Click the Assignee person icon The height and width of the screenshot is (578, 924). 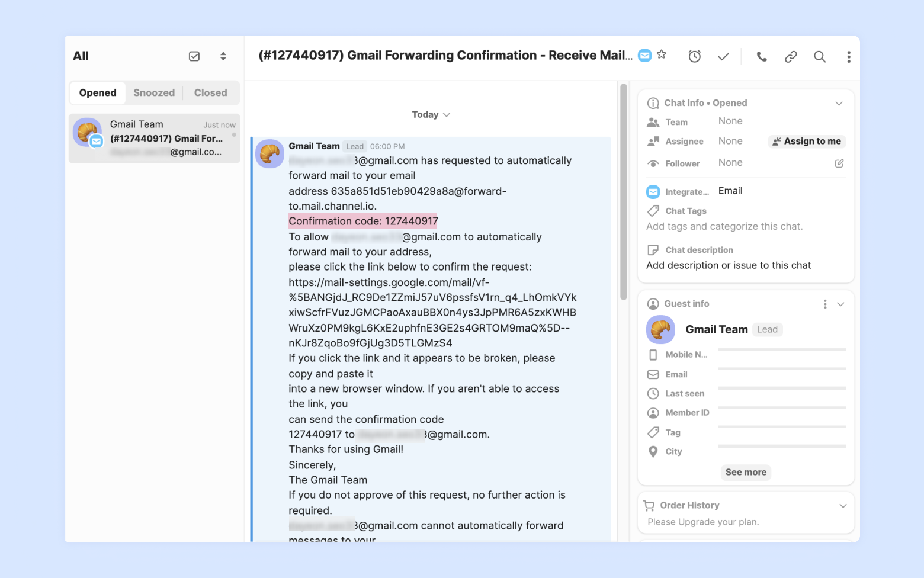[x=653, y=141]
